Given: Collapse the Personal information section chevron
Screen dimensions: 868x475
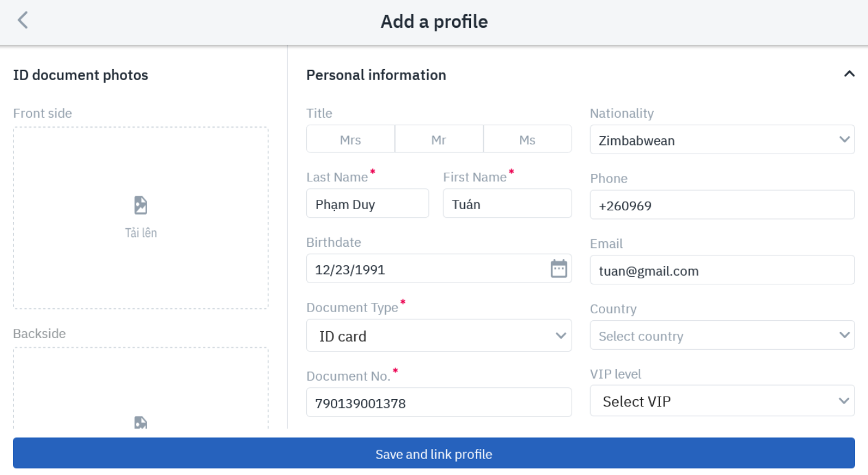Looking at the screenshot, I should click(x=849, y=74).
